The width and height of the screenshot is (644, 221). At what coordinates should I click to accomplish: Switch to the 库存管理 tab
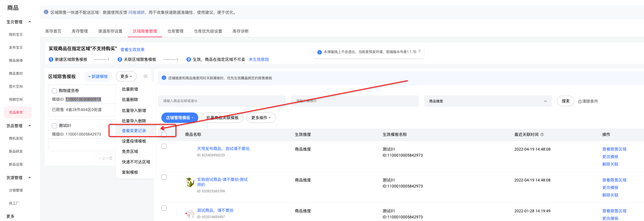(80, 31)
